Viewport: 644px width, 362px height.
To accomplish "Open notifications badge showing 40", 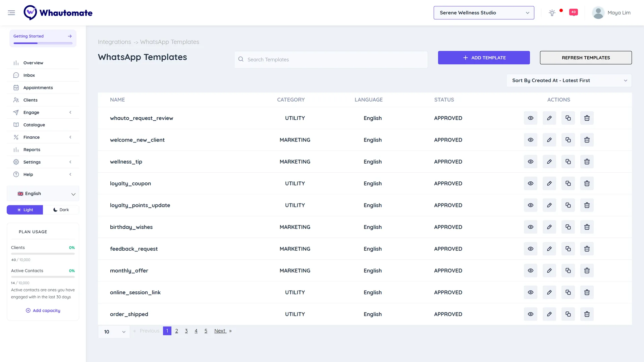I will 574,12.
